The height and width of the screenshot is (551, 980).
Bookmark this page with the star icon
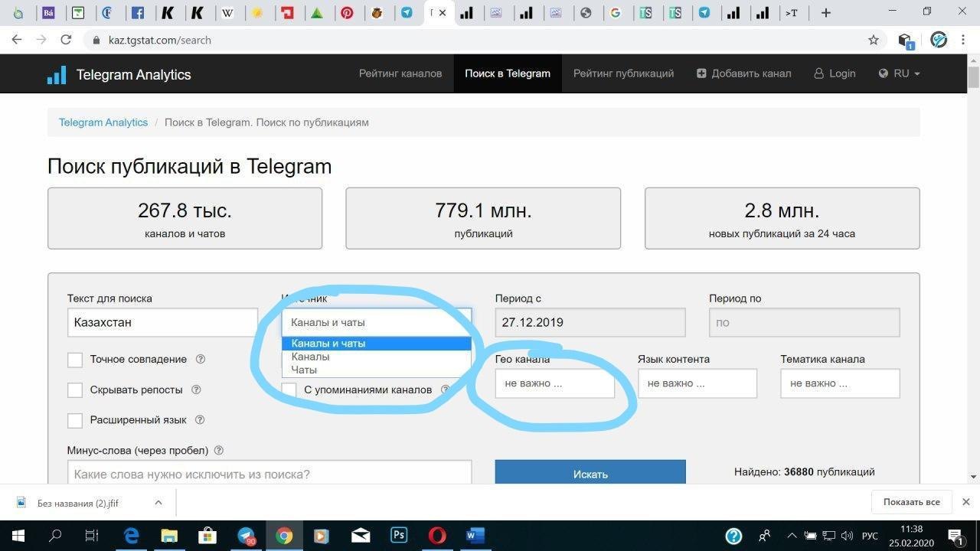coord(873,40)
